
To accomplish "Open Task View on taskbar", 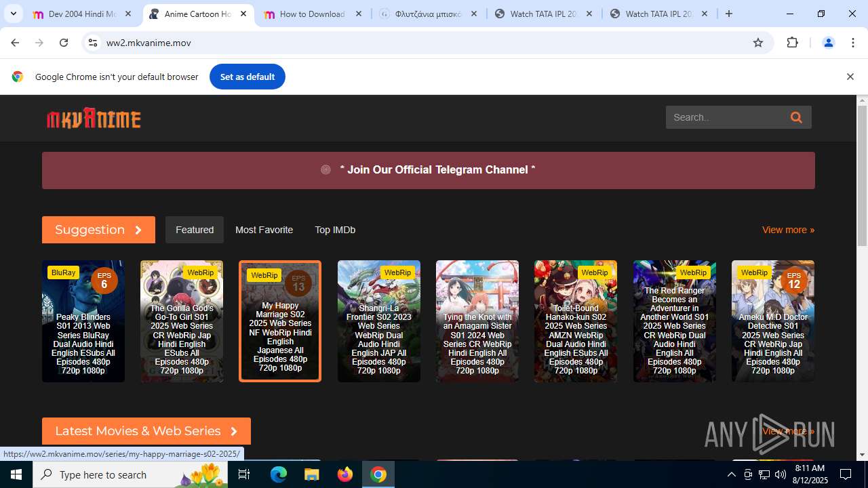I will pyautogui.click(x=245, y=474).
